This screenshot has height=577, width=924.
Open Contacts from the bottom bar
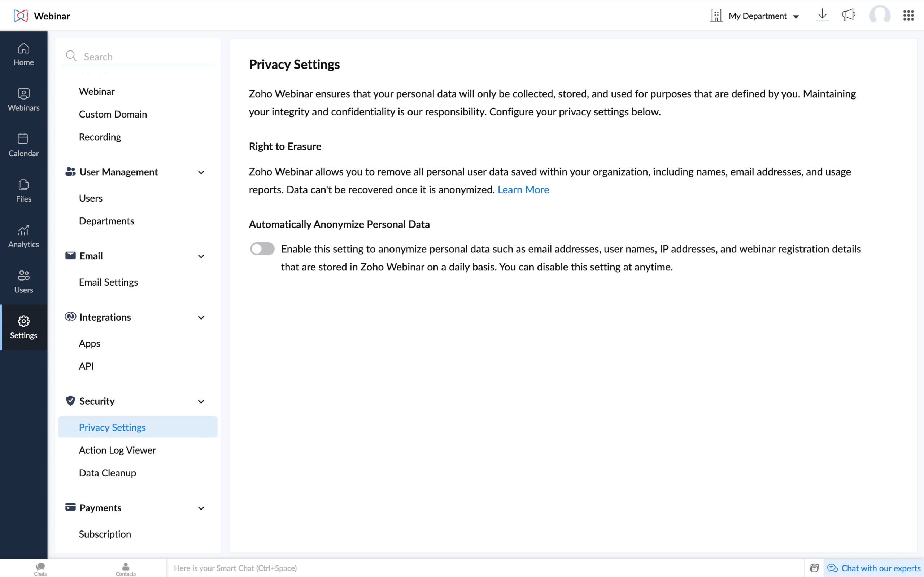pos(126,568)
